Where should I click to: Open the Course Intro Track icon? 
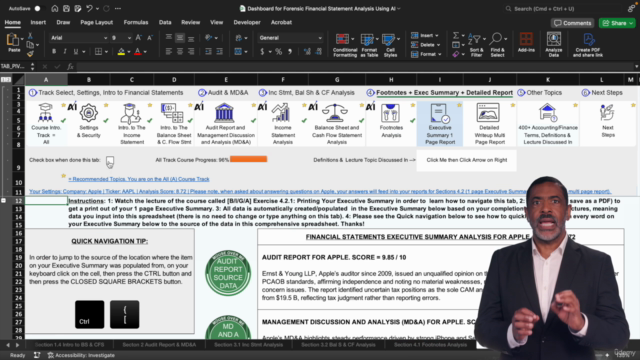click(45, 113)
